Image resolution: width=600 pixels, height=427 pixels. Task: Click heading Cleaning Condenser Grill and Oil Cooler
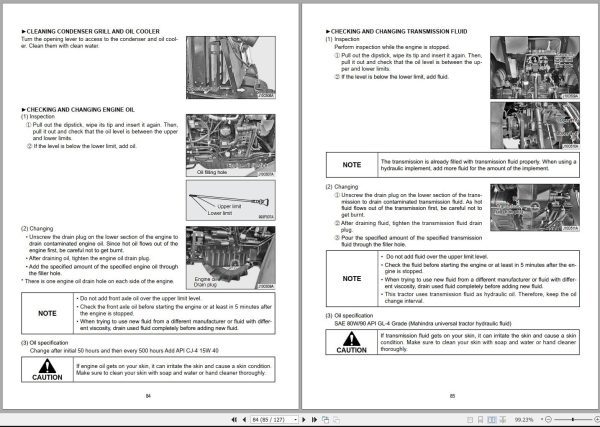pyautogui.click(x=91, y=31)
